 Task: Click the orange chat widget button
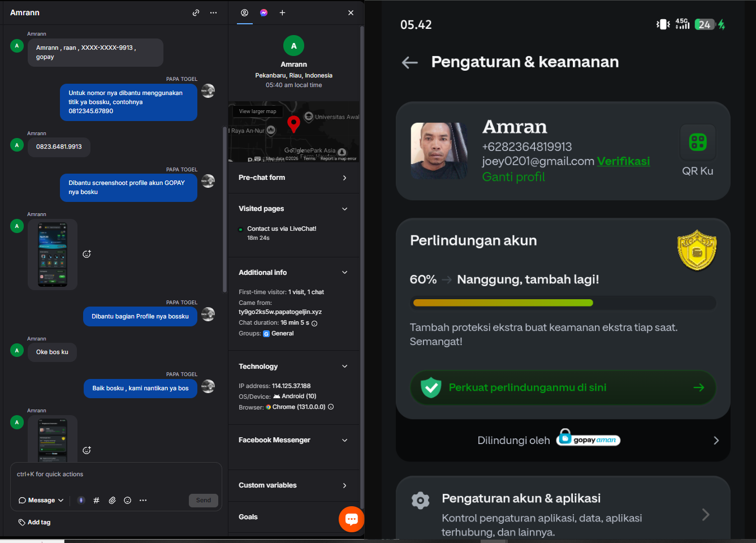pyautogui.click(x=351, y=519)
